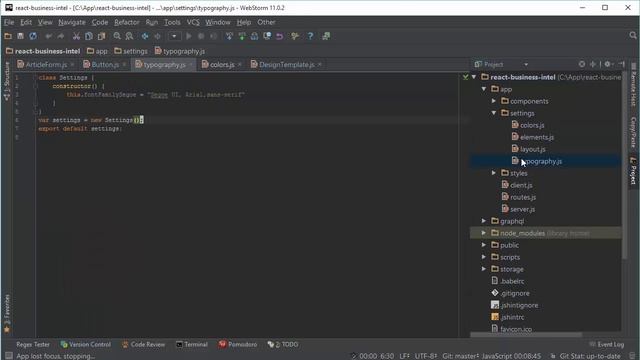
Task: Click the Replace toolbar icon
Action: click(129, 36)
